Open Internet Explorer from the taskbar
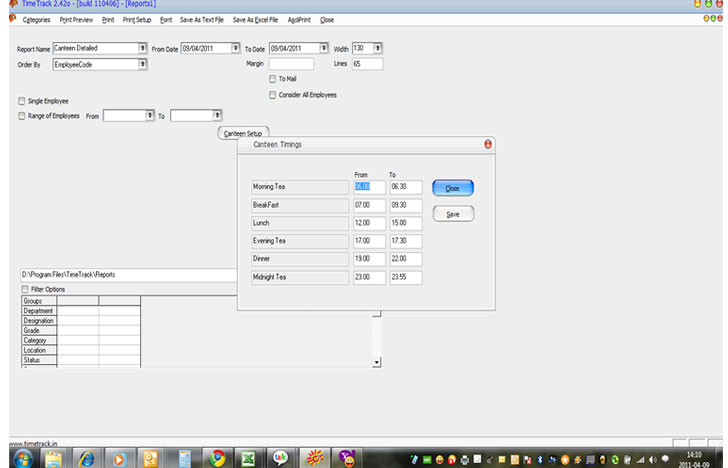 tap(85, 458)
